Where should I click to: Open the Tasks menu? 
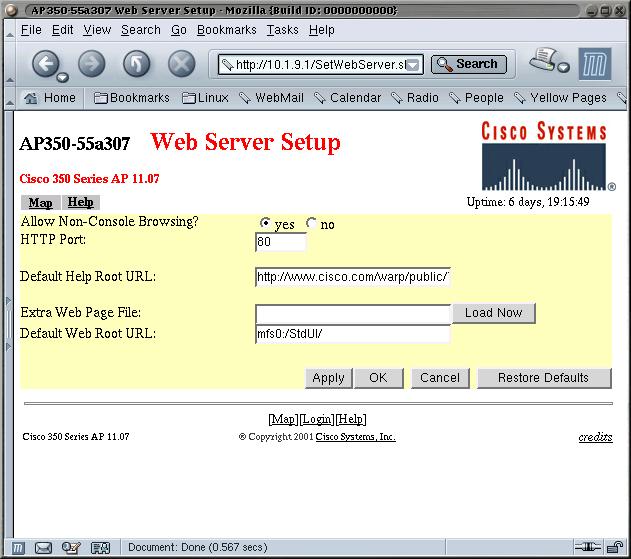(x=283, y=30)
